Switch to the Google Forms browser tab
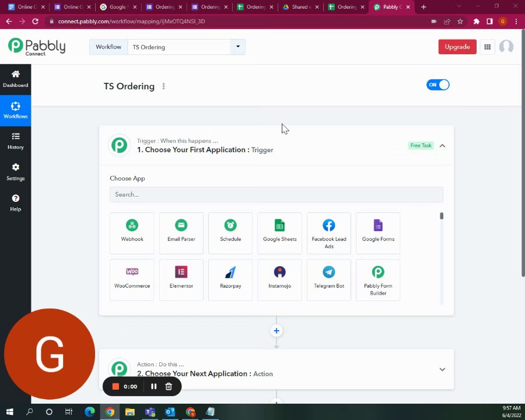Viewport: 525px width, 420px height. [x=118, y=6]
